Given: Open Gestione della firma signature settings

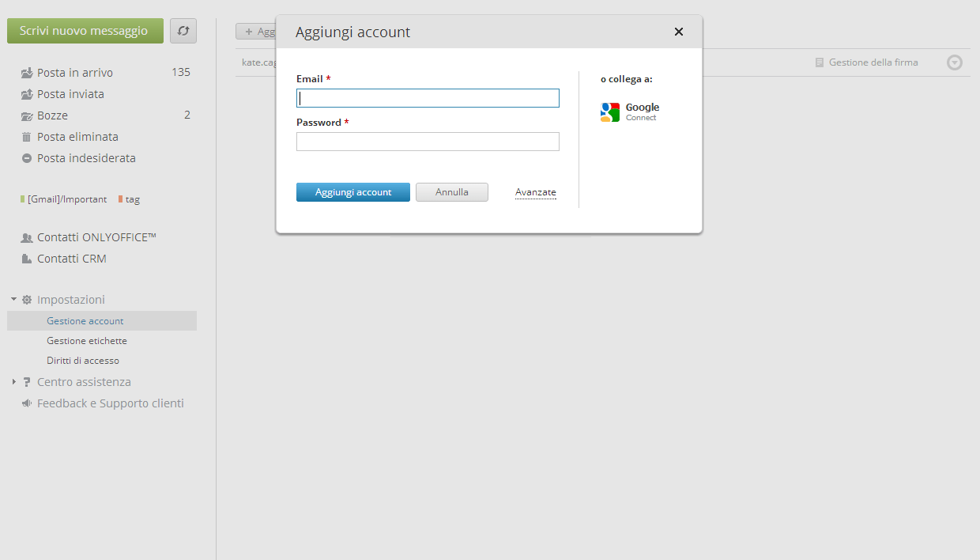Looking at the screenshot, I should (x=873, y=62).
